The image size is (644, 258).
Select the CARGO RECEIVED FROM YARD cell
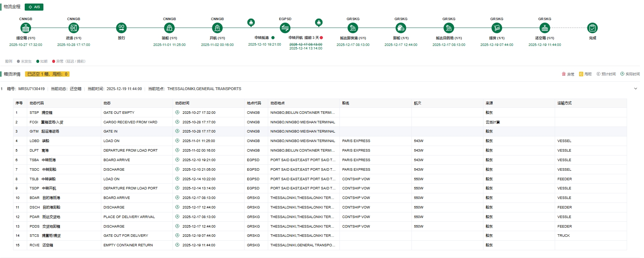point(137,122)
